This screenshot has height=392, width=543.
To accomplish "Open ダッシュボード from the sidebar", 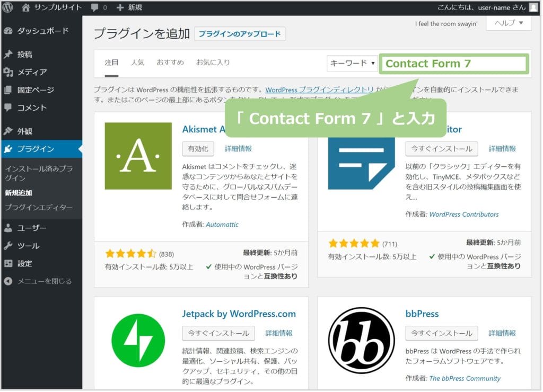I will (x=42, y=31).
